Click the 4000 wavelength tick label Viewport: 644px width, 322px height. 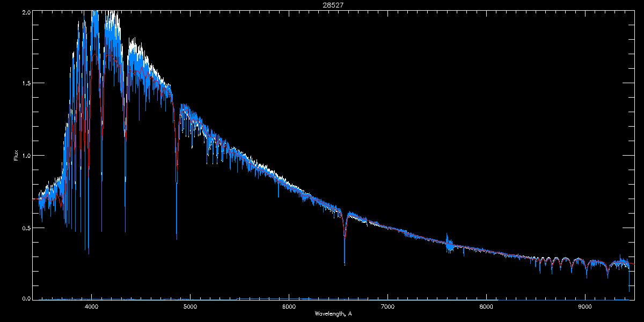pyautogui.click(x=91, y=306)
